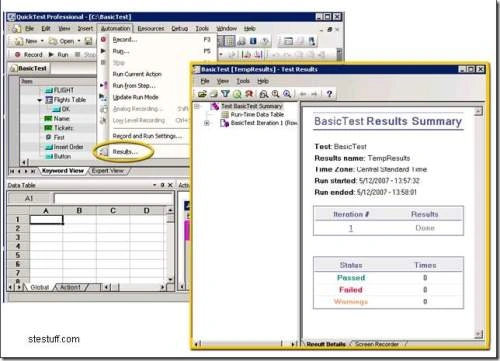
Task: Open the Insert menu in QuickTest
Action: pyautogui.click(x=85, y=29)
